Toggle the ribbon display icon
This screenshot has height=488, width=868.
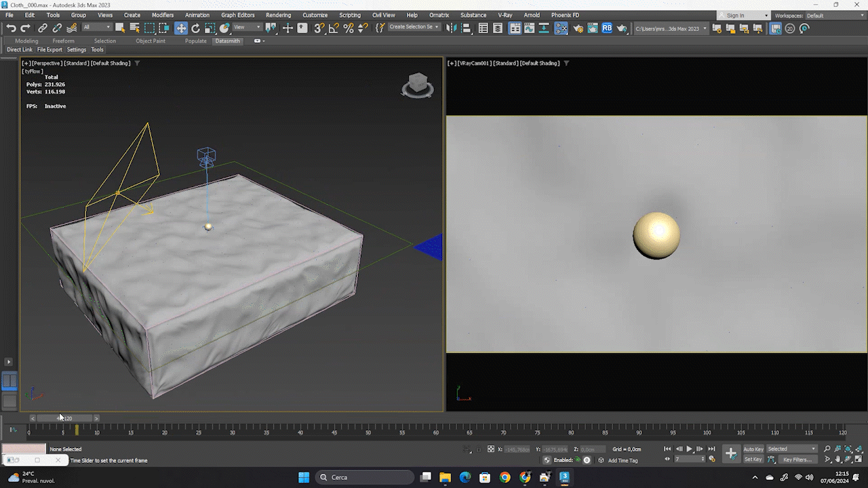(x=515, y=28)
